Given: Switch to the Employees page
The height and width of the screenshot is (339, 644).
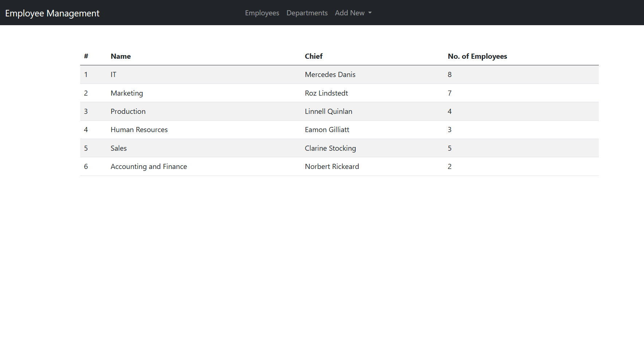Looking at the screenshot, I should 262,13.
